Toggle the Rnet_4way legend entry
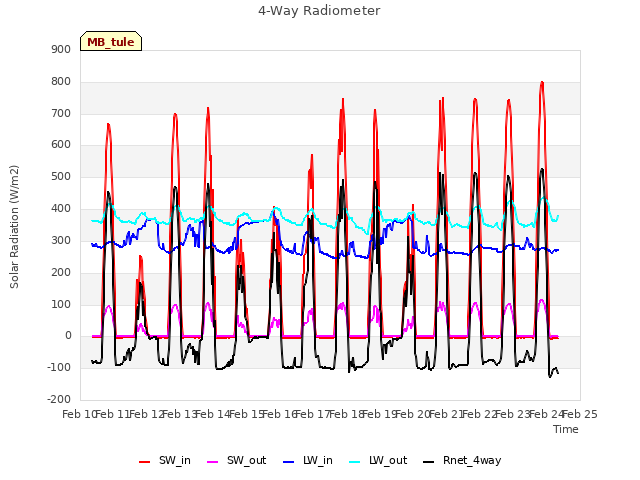640x480 pixels. [462, 460]
